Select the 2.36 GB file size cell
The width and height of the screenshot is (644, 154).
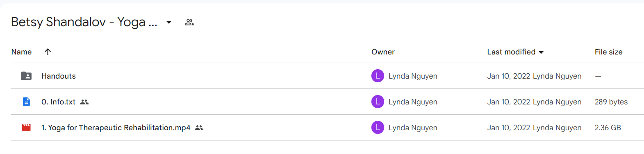point(608,128)
